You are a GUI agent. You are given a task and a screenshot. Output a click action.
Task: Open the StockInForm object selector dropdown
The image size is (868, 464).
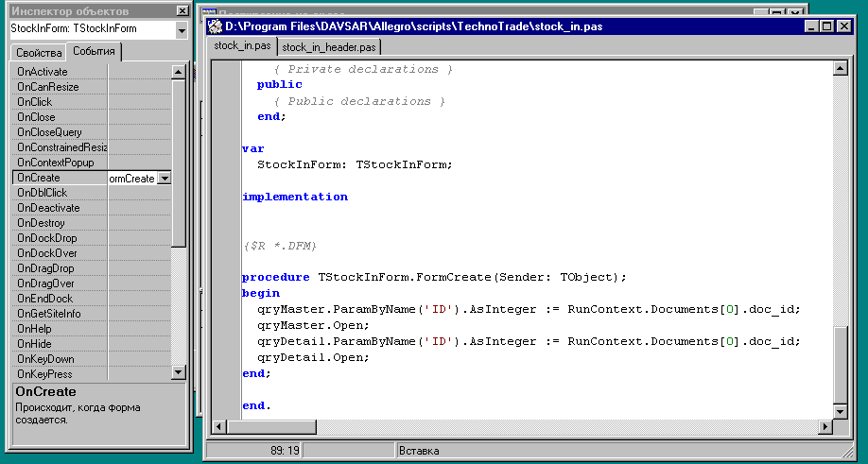182,30
